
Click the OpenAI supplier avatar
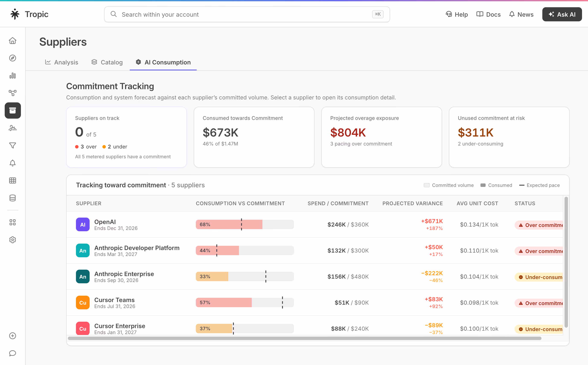tap(83, 224)
